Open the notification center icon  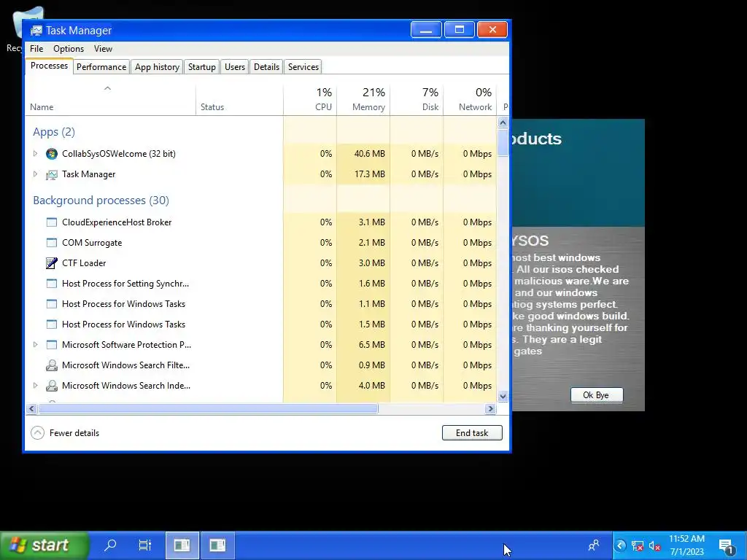click(x=727, y=546)
